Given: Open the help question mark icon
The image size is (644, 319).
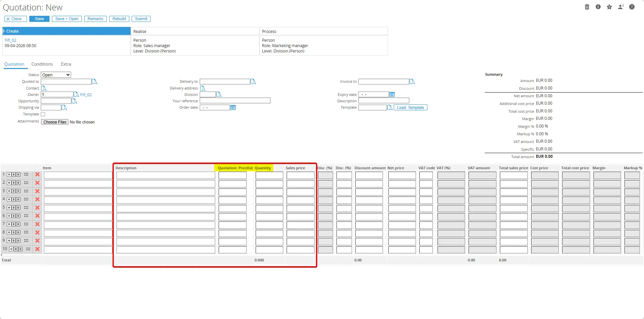Looking at the screenshot, I should (x=632, y=7).
